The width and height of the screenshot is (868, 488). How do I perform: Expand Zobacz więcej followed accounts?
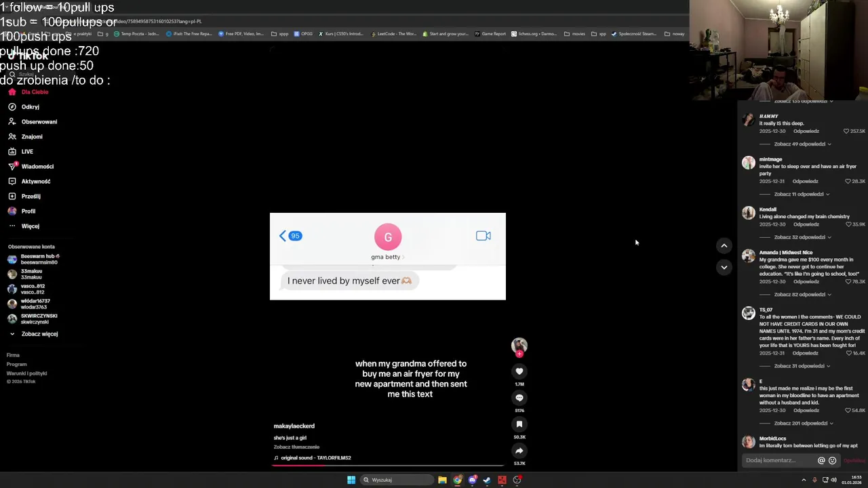[34, 334]
